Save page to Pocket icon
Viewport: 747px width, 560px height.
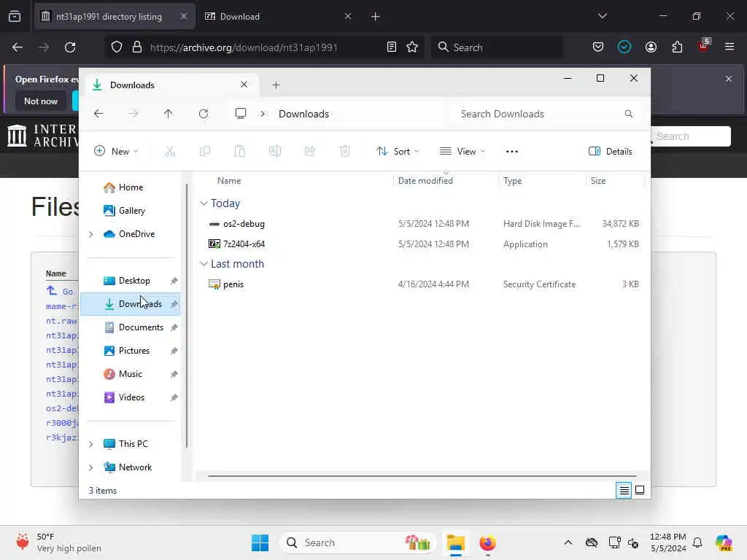[x=598, y=47]
